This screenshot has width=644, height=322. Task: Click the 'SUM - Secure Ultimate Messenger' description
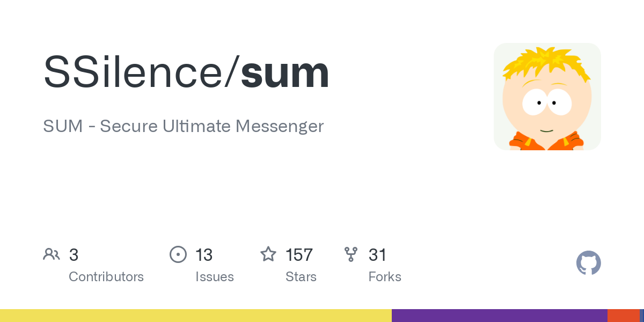tap(183, 126)
